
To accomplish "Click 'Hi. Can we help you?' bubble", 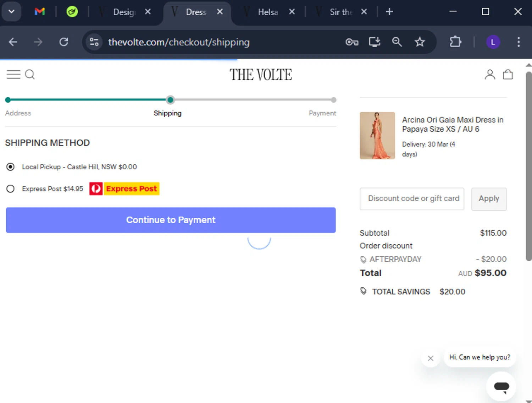I will (x=480, y=357).
